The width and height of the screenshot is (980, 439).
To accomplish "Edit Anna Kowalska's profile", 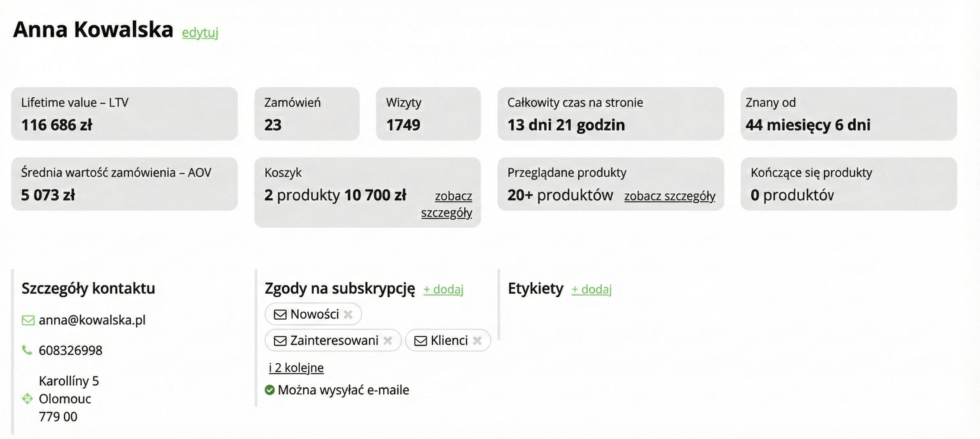I will 200,33.
